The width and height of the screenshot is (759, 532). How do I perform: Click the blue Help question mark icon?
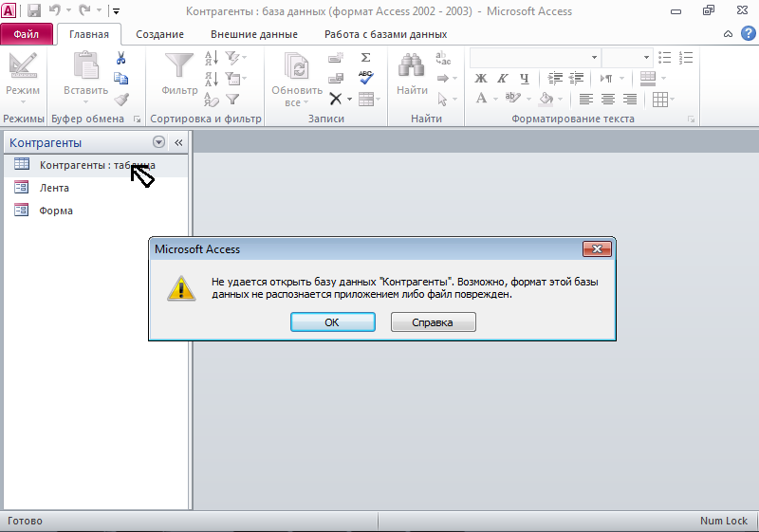click(x=749, y=33)
